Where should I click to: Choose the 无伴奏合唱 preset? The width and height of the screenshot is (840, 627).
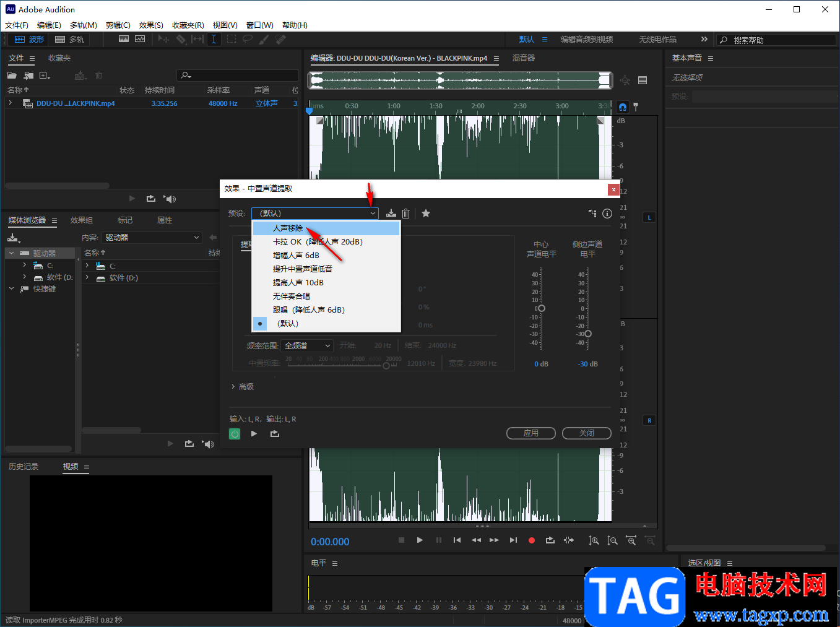coord(326,296)
